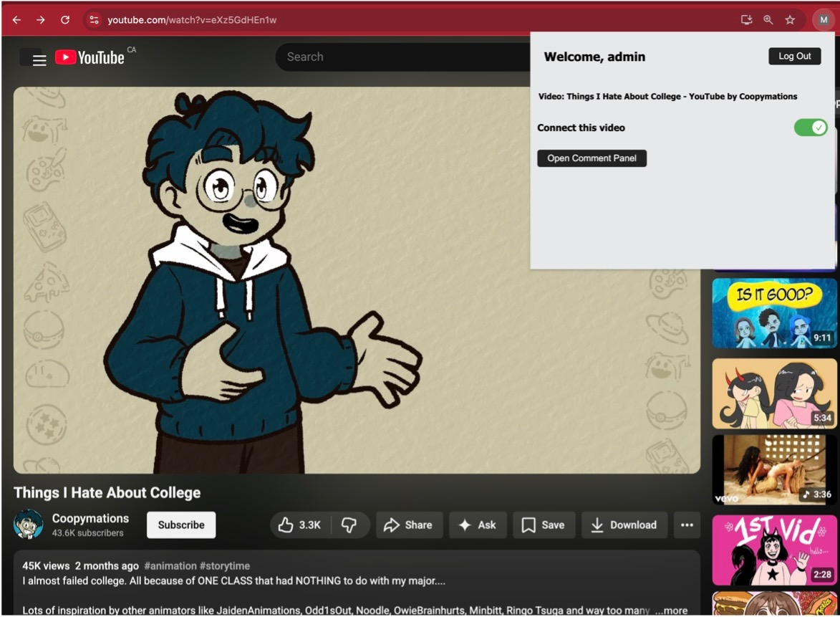Dislike the video with thumbs down
840x617 pixels.
pyautogui.click(x=349, y=525)
